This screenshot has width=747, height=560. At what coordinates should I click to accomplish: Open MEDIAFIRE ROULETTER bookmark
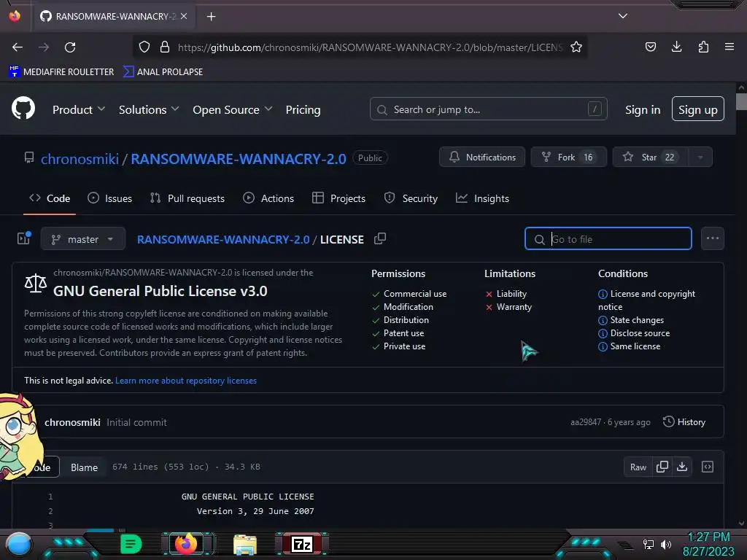tap(61, 72)
